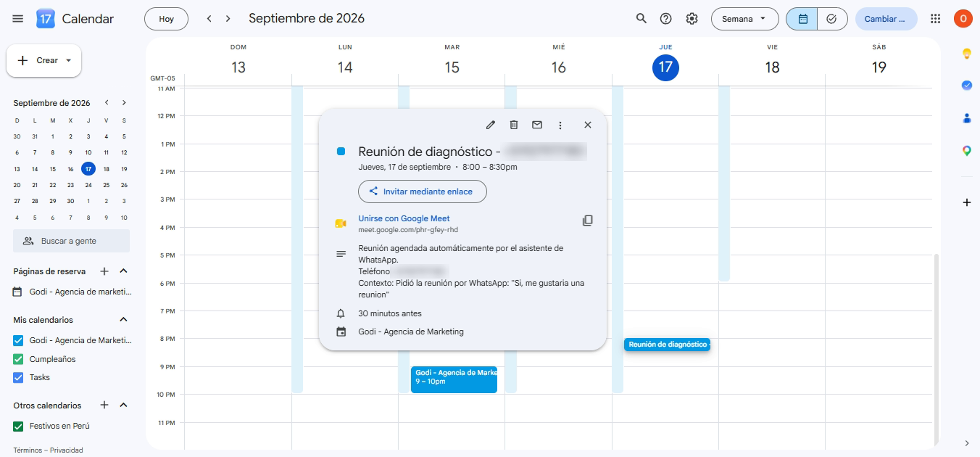The height and width of the screenshot is (457, 980).
Task: Get add-ons with plus icon
Action: tap(966, 202)
